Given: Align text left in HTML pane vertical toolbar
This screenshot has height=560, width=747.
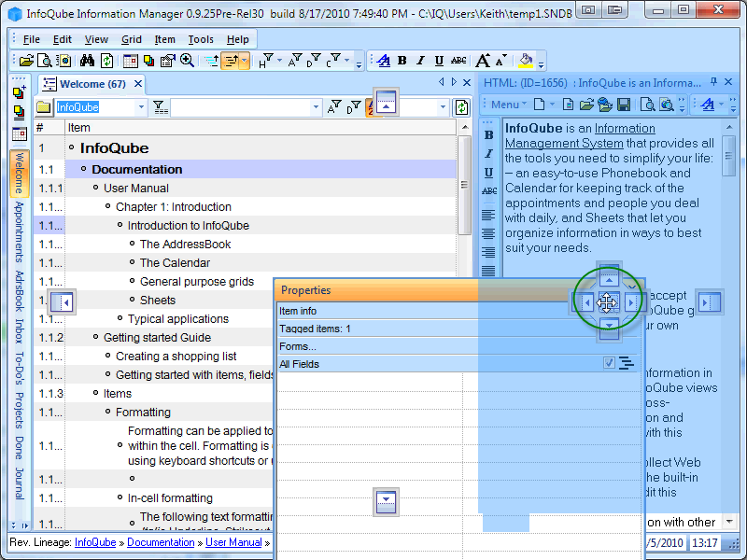Looking at the screenshot, I should 488,215.
